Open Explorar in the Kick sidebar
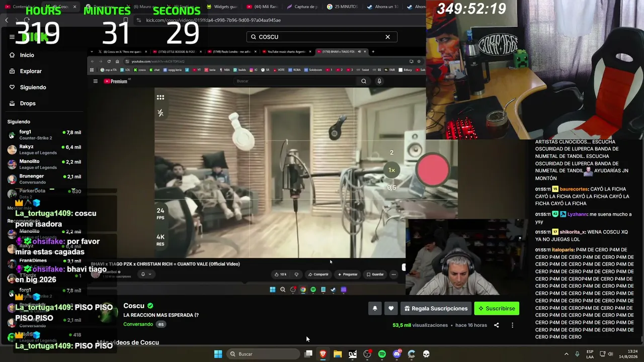Viewport: 644px width, 362px height. [x=25, y=71]
